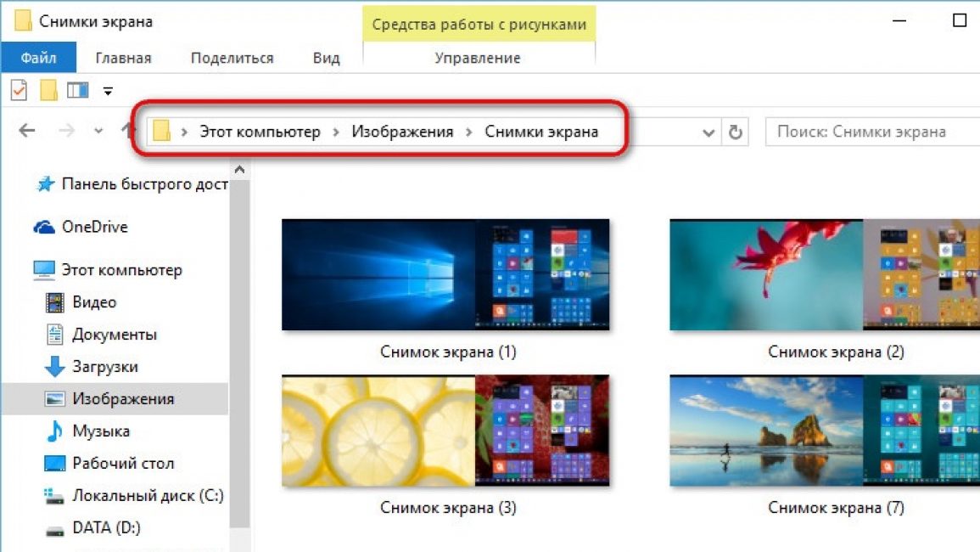Click the folder icon in the address bar
Image resolution: width=980 pixels, height=552 pixels.
[x=161, y=131]
